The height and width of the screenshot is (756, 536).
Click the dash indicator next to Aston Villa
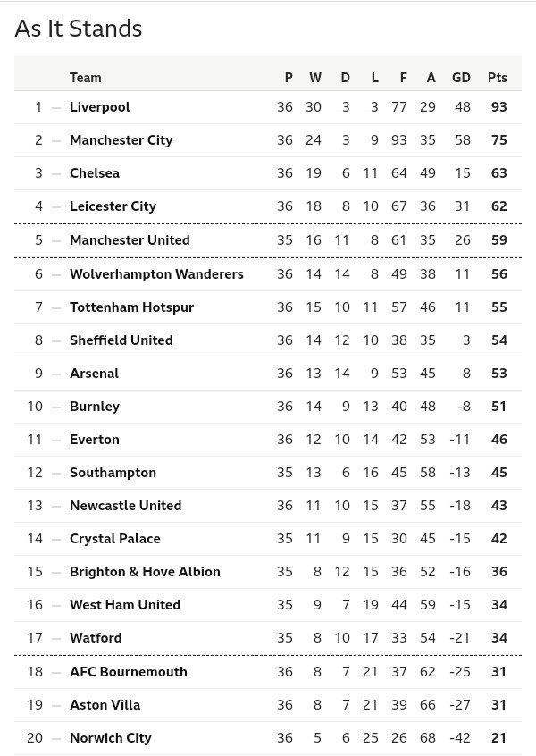(x=56, y=705)
